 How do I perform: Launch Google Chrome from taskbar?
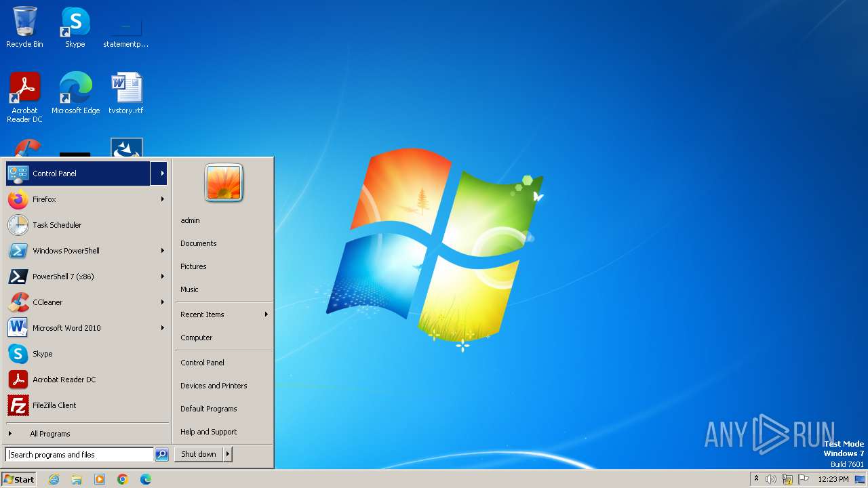[123, 479]
